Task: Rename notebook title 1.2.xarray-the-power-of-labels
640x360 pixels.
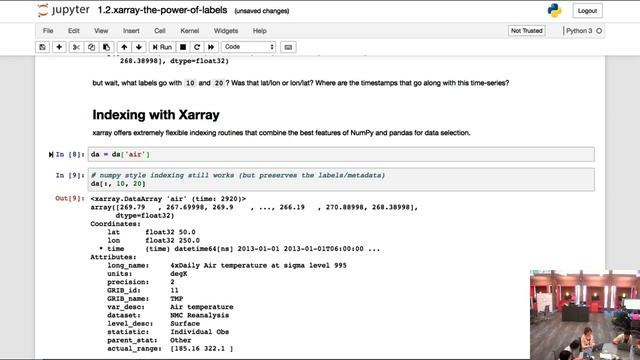Action: [162, 10]
